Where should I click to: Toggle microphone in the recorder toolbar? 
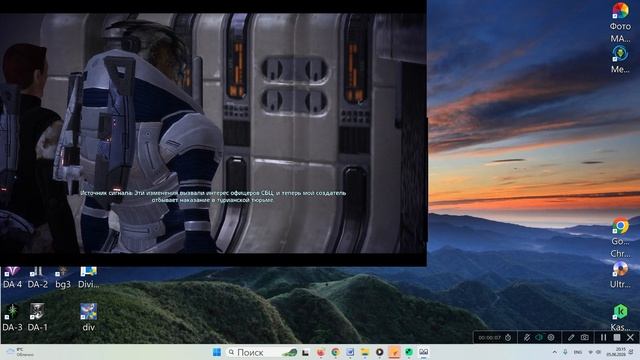click(x=527, y=338)
